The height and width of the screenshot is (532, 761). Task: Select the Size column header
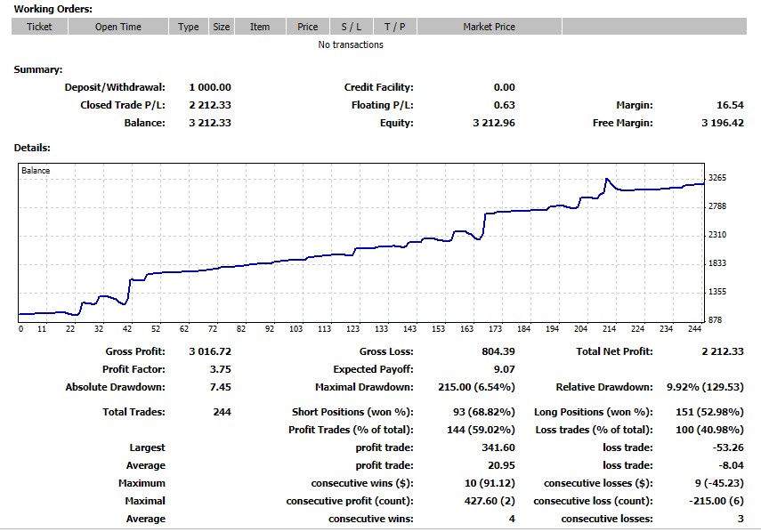tap(221, 27)
